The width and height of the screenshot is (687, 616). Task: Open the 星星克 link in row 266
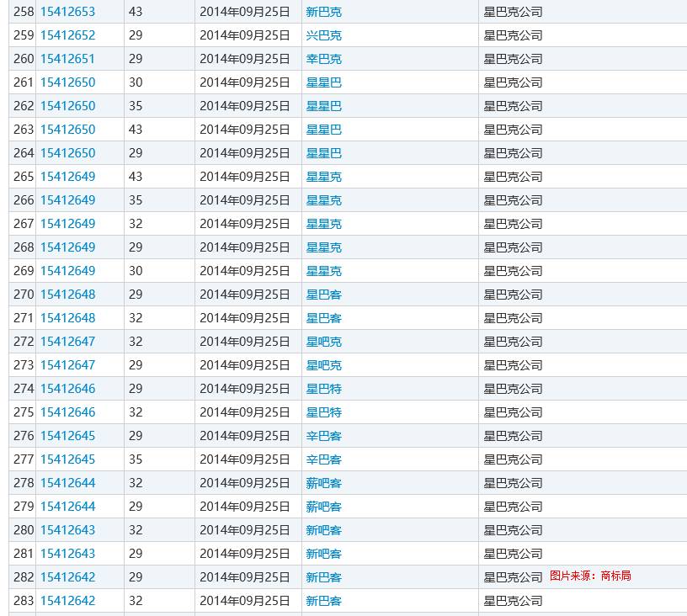point(324,200)
